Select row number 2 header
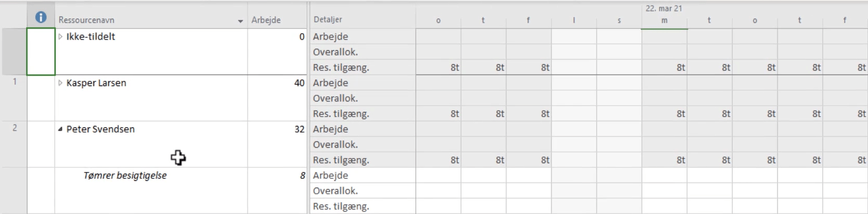 (15, 145)
